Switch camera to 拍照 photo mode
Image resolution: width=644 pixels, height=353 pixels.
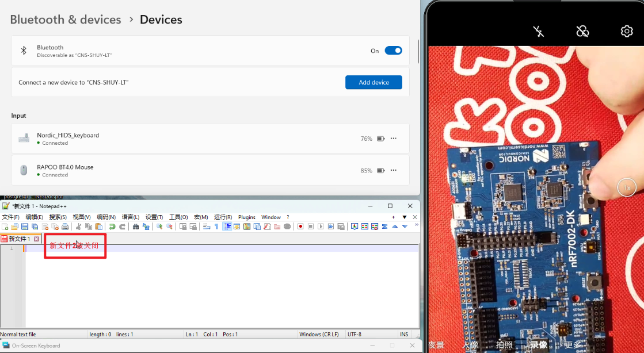click(504, 345)
